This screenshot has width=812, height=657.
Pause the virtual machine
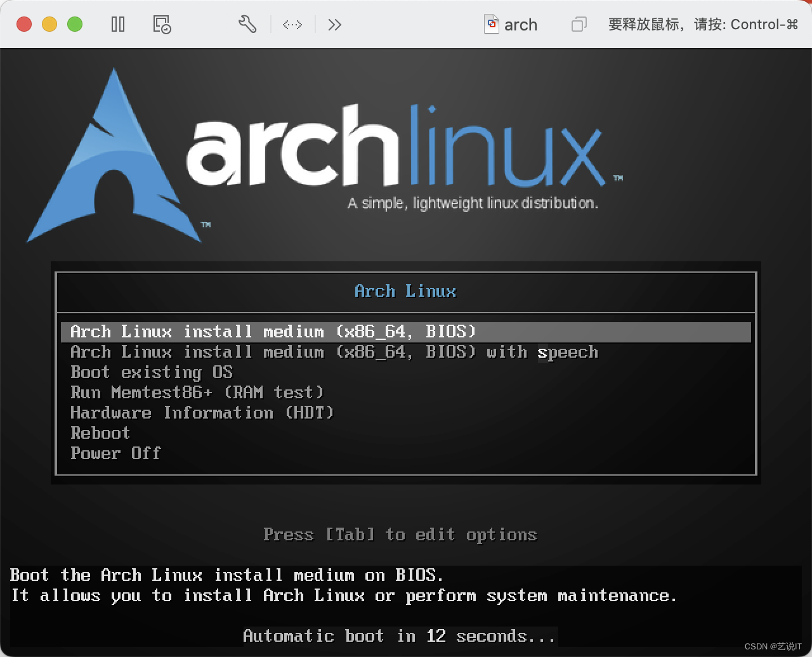pos(118,25)
